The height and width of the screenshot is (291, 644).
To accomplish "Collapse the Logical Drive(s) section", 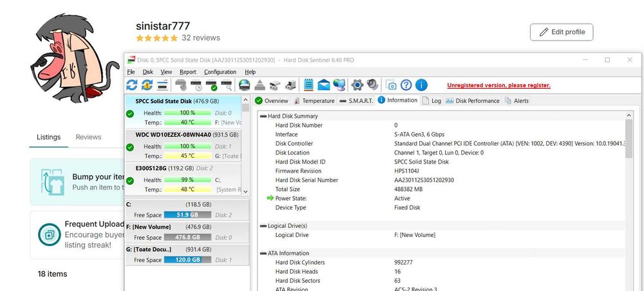I will coord(263,226).
